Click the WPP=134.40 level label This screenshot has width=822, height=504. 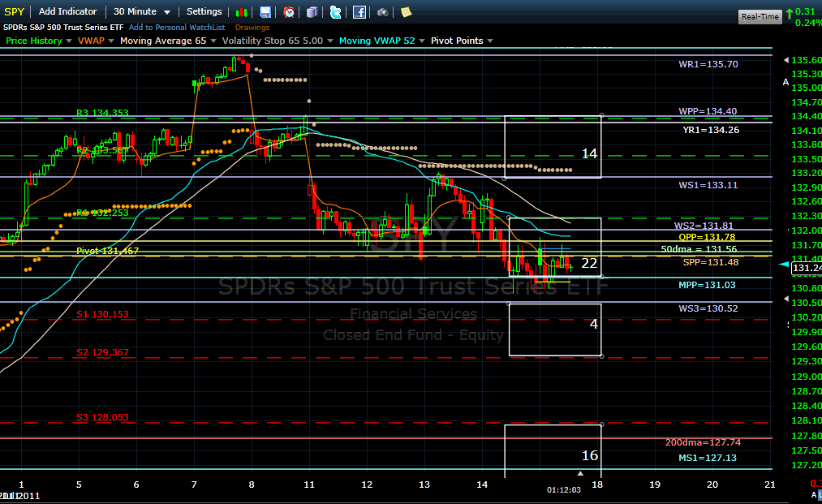(708, 111)
